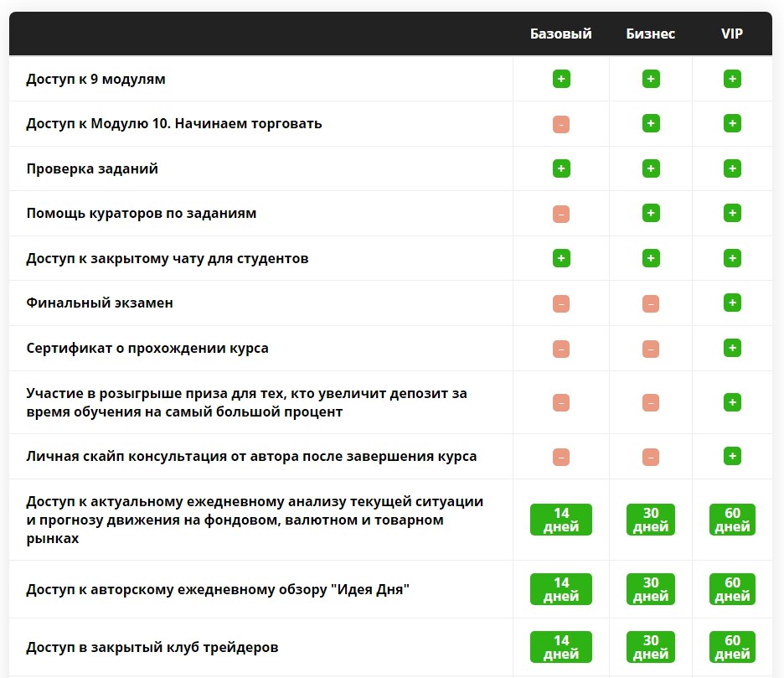Select the Базовый column header
The height and width of the screenshot is (678, 784).
[561, 34]
